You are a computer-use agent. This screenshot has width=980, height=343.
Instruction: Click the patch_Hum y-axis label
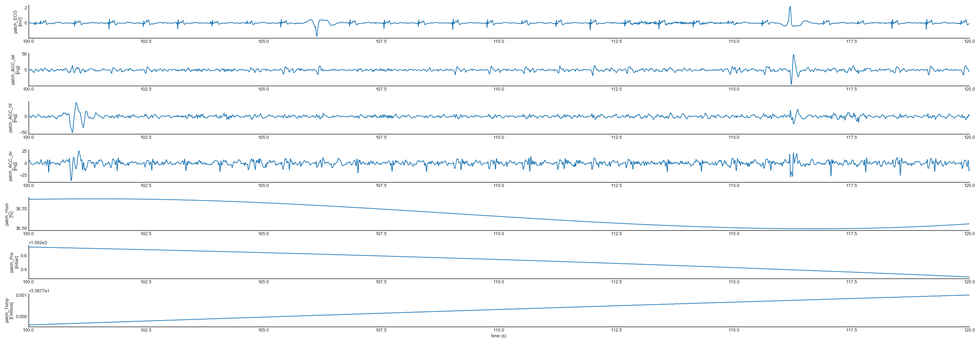9,214
